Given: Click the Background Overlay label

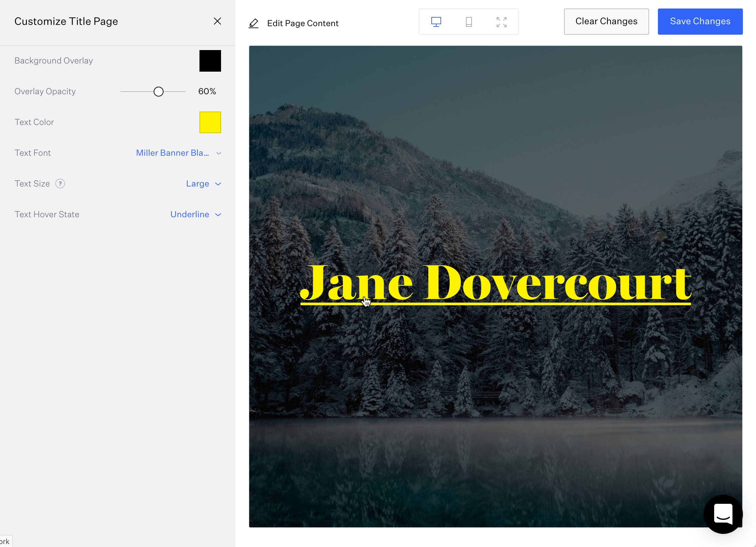Looking at the screenshot, I should pyautogui.click(x=54, y=61).
